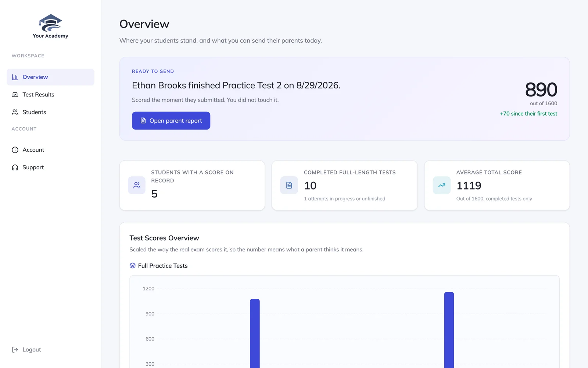This screenshot has width=588, height=368.
Task: Open the Overview page from sidebar
Action: pos(50,77)
